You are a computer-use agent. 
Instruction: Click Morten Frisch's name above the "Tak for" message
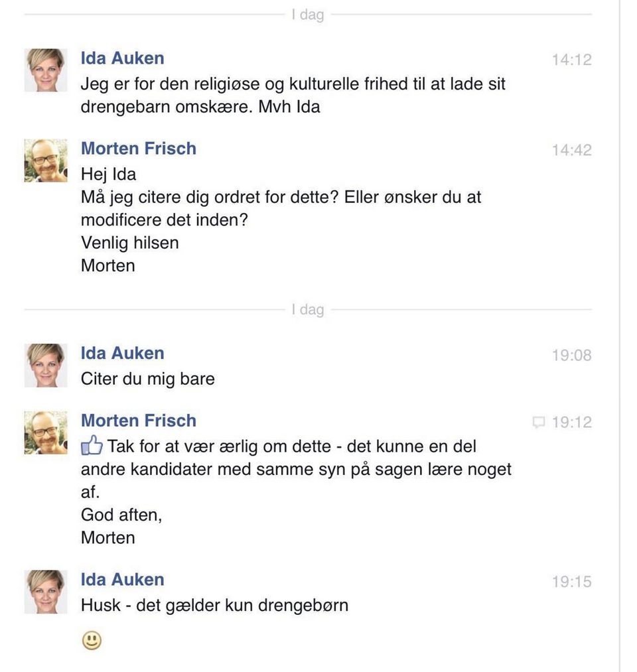coord(138,421)
